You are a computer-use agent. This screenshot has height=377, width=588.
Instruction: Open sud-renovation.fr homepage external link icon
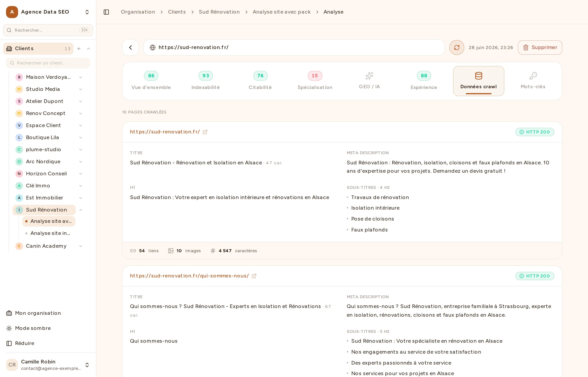(205, 132)
